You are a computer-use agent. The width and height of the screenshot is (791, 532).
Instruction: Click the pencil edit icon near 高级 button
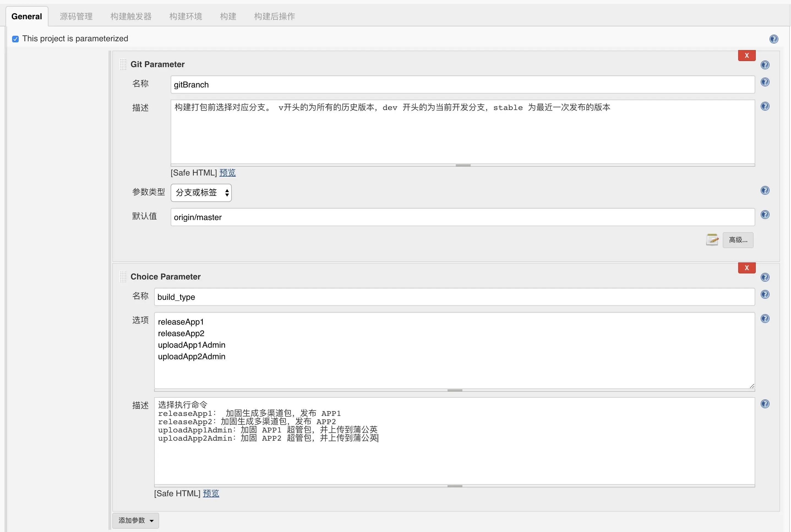(x=712, y=240)
